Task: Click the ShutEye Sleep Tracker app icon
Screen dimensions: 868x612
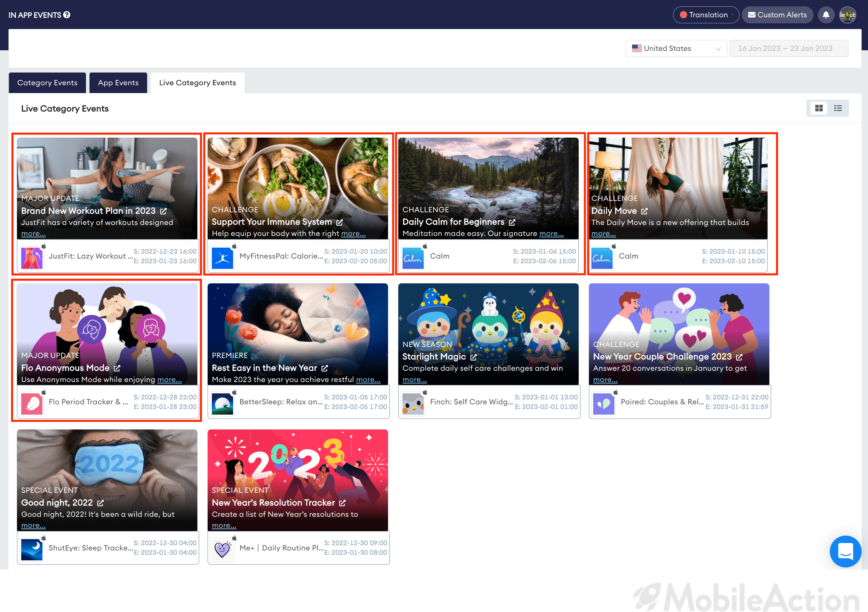Action: [32, 550]
